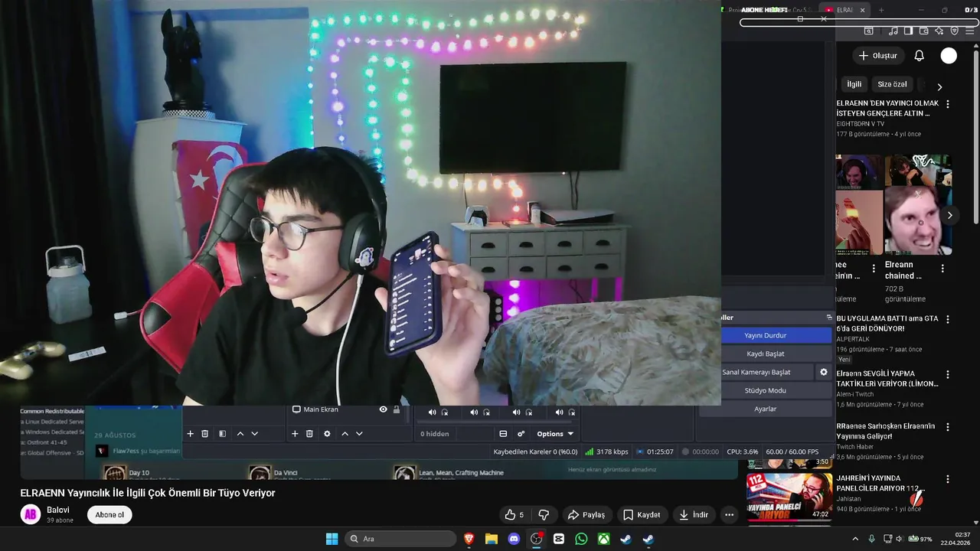The image size is (980, 551).
Task: Click the YouTube notifications bell
Action: coord(920,55)
